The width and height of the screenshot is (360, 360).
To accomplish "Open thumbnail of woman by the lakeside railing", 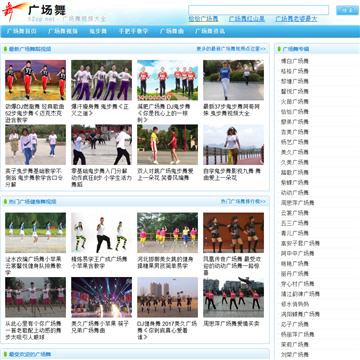I will [233, 145].
